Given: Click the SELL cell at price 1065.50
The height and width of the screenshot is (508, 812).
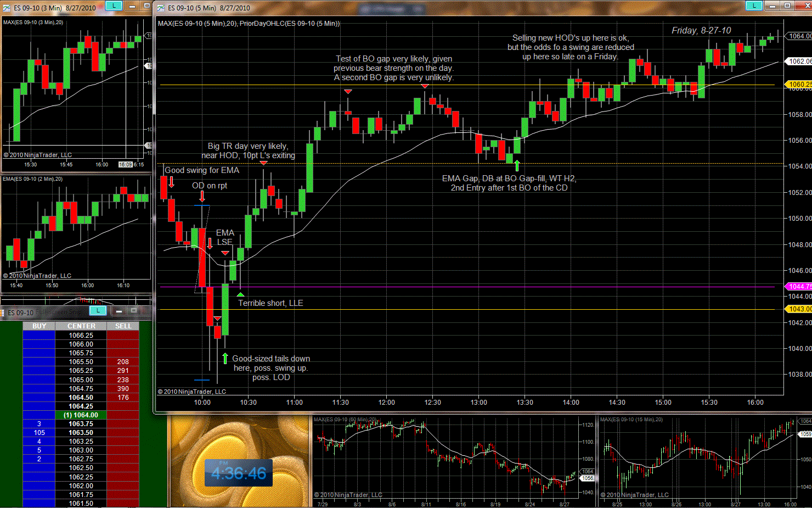Looking at the screenshot, I should pos(123,362).
